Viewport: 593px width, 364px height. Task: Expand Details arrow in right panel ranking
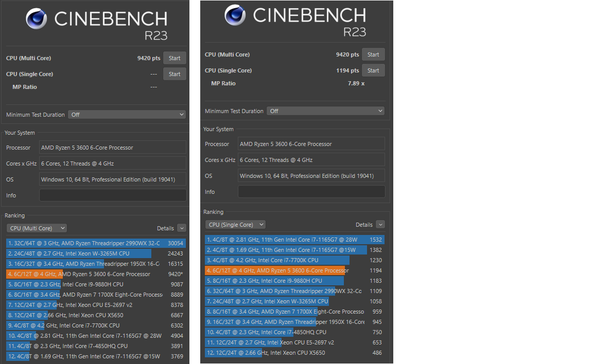pyautogui.click(x=380, y=225)
